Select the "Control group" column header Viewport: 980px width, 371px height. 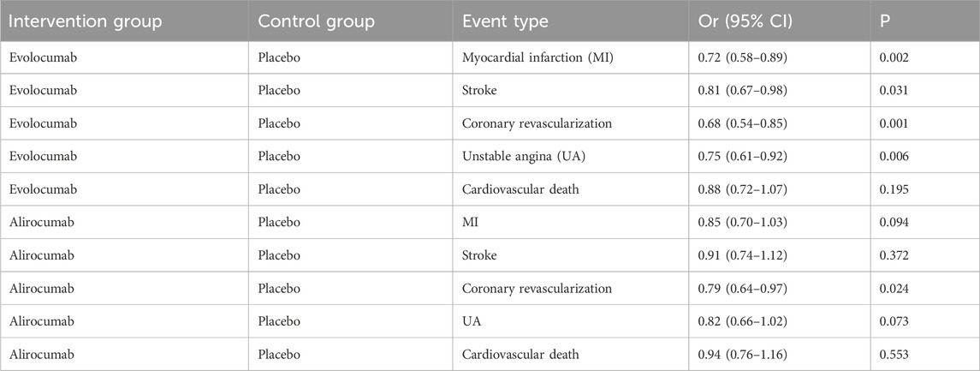pyautogui.click(x=317, y=22)
